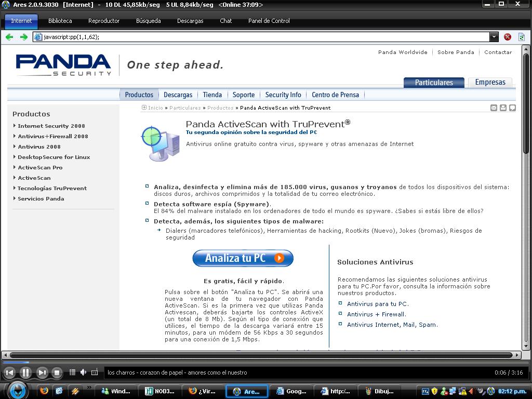Show more quick launch items chevron

(89, 387)
